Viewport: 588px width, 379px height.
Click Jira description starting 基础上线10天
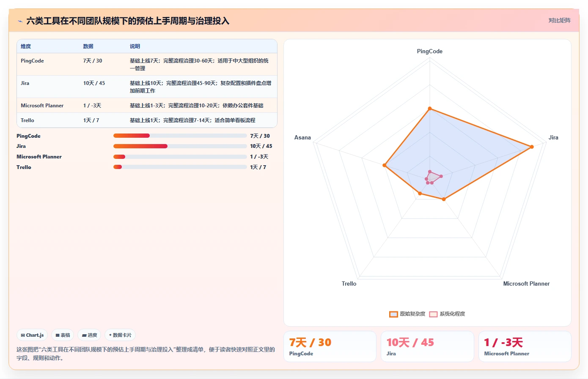[x=201, y=87]
